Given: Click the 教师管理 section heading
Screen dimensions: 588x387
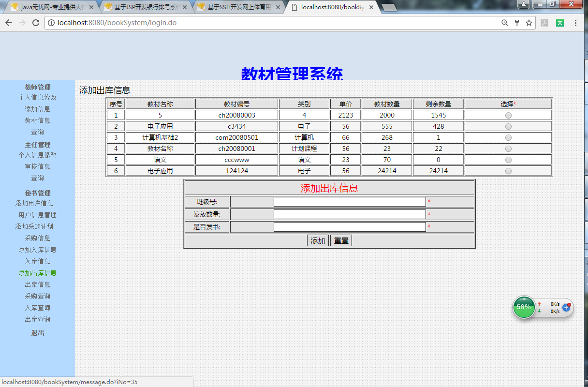Looking at the screenshot, I should click(x=37, y=87).
